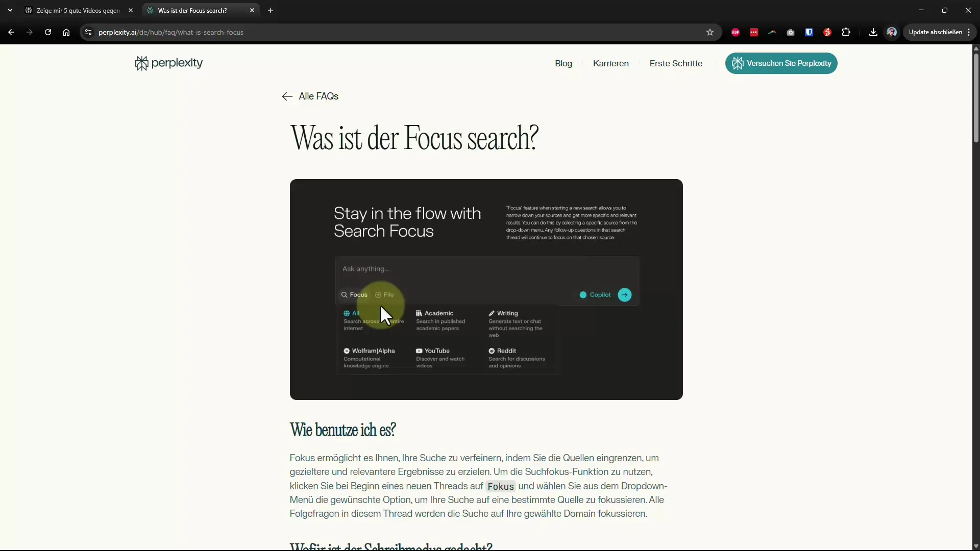This screenshot has height=551, width=980.
Task: Click the page vertical scrollbar thumb
Action: pos(976,97)
